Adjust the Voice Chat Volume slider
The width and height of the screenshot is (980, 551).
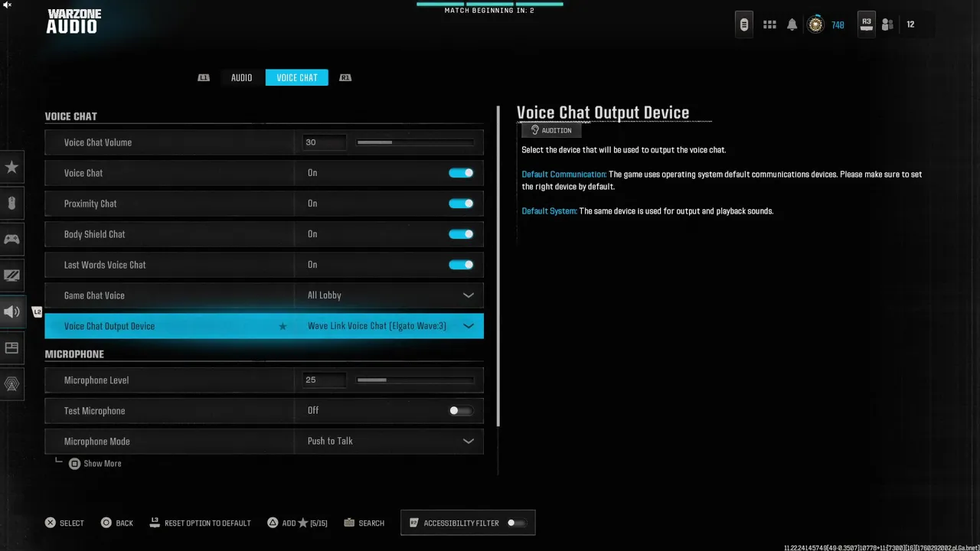tap(416, 142)
